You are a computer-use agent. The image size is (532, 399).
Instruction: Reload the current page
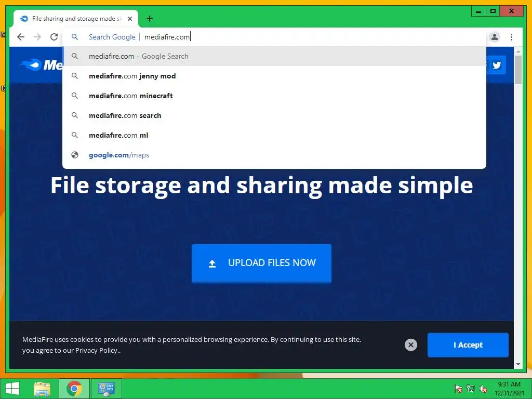click(x=54, y=37)
